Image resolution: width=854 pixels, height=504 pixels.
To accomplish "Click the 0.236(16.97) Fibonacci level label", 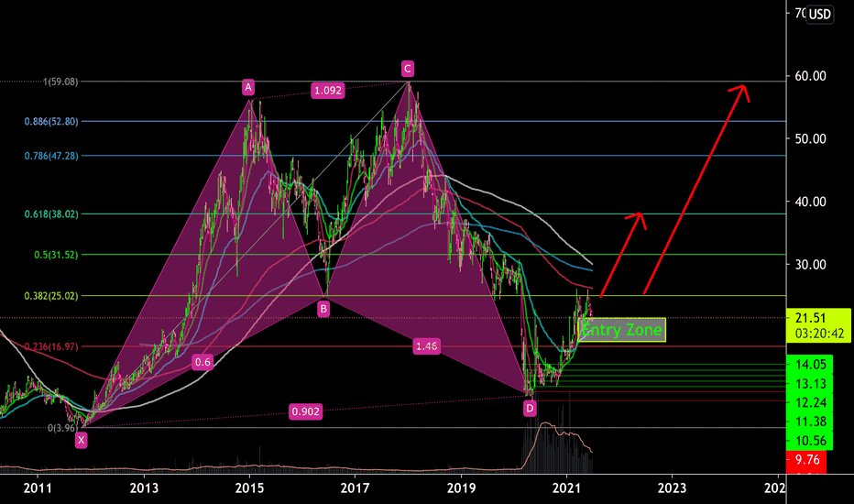I will pyautogui.click(x=51, y=346).
